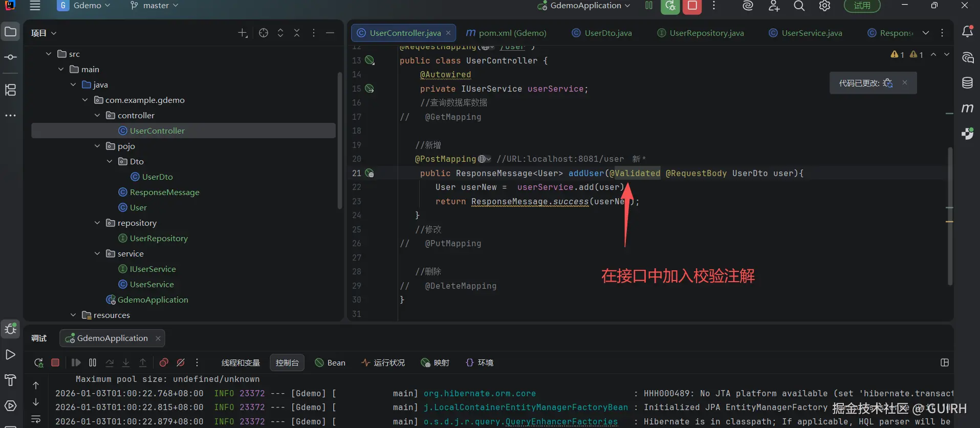This screenshot has height=428, width=980.
Task: Collapse all project tree nodes
Action: [297, 33]
